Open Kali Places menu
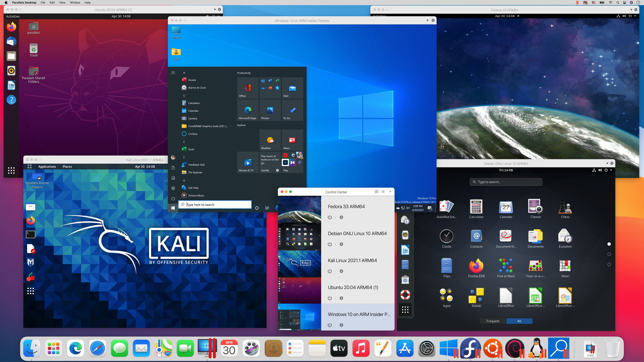 tap(67, 167)
